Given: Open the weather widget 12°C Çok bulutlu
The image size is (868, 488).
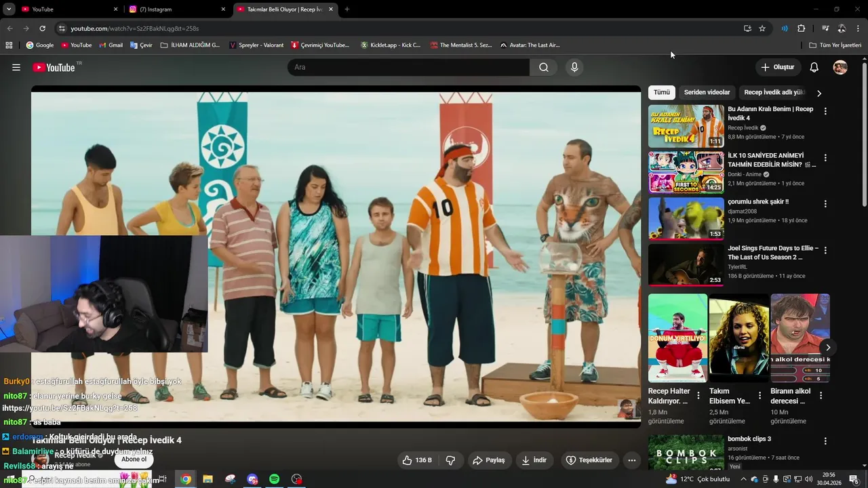Looking at the screenshot, I should point(698,479).
